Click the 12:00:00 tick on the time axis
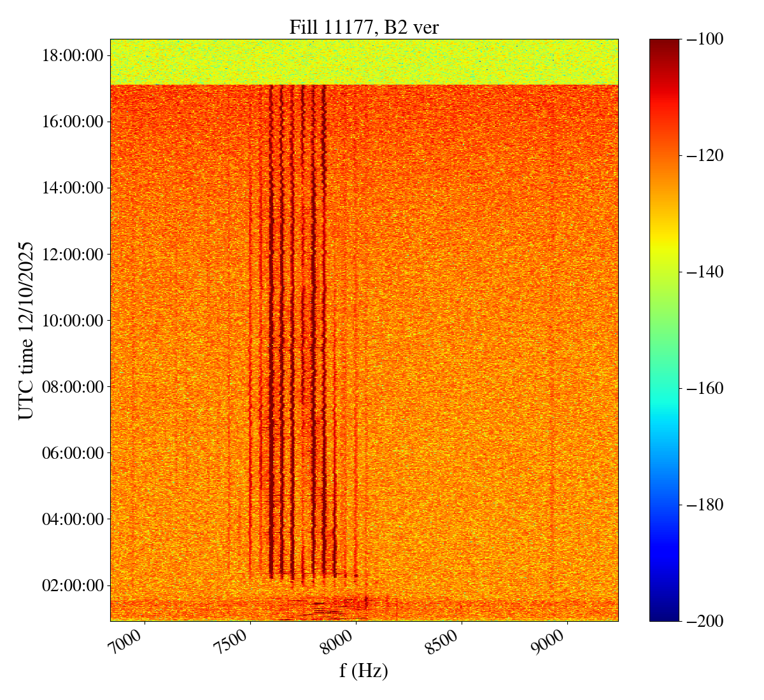764x700 pixels. (72, 254)
